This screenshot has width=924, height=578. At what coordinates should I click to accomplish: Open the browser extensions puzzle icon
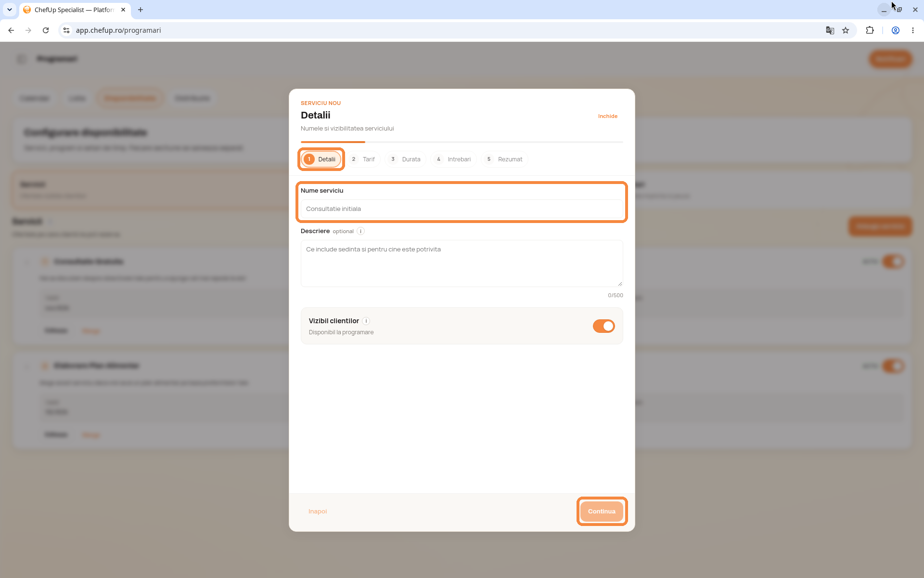click(870, 30)
